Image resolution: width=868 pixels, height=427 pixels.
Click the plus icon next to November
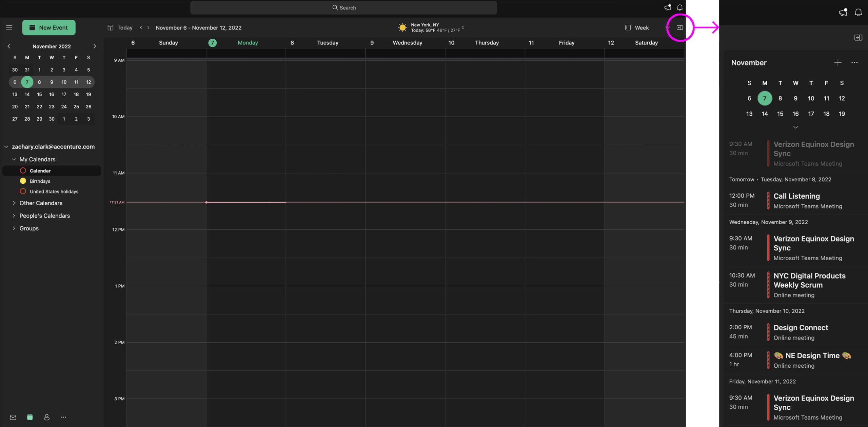837,63
